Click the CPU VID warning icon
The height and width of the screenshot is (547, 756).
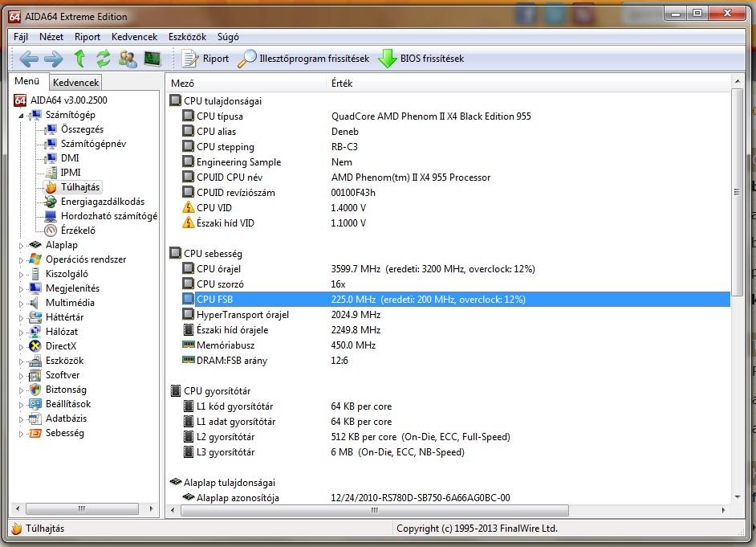tap(188, 208)
